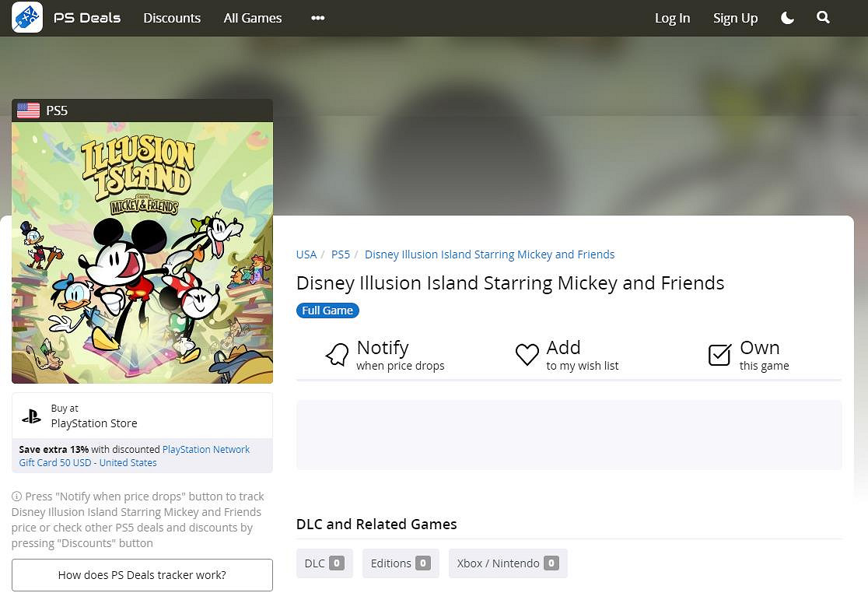Image resolution: width=868 pixels, height=600 pixels.
Task: Toggle dark mode with moon icon
Action: [x=787, y=18]
